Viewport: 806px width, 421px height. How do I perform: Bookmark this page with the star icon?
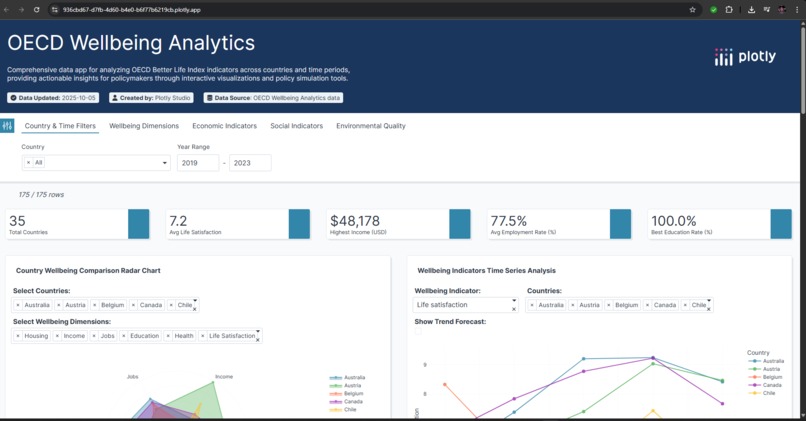(692, 10)
